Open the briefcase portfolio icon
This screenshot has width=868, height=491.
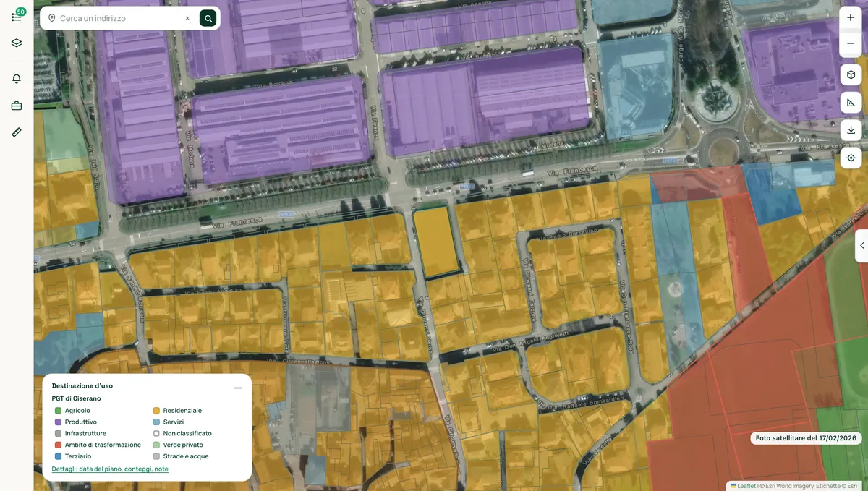tap(17, 106)
